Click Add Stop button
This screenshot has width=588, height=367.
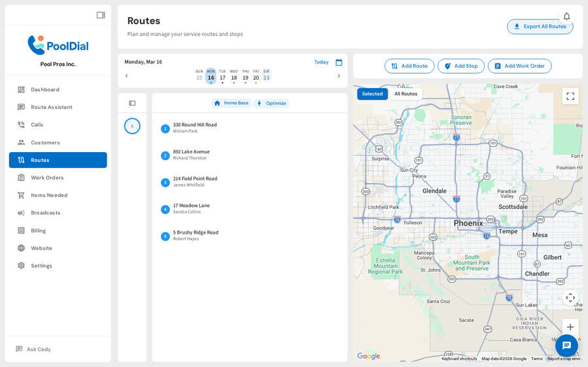(x=461, y=66)
